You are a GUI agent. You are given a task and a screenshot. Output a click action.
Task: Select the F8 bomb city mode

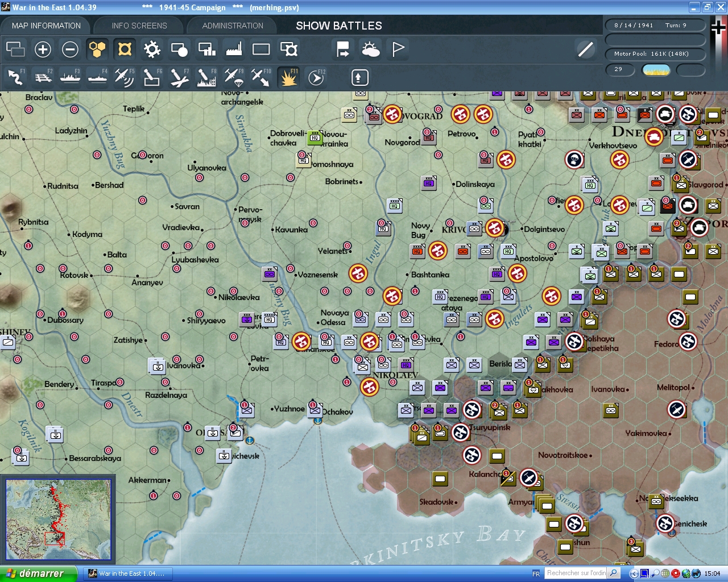coord(206,77)
